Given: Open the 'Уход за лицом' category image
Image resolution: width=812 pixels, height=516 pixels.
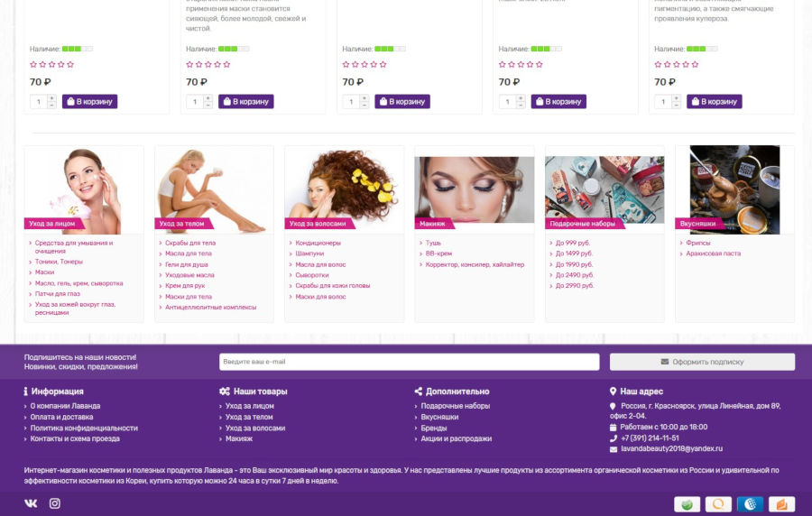Looking at the screenshot, I should point(84,190).
